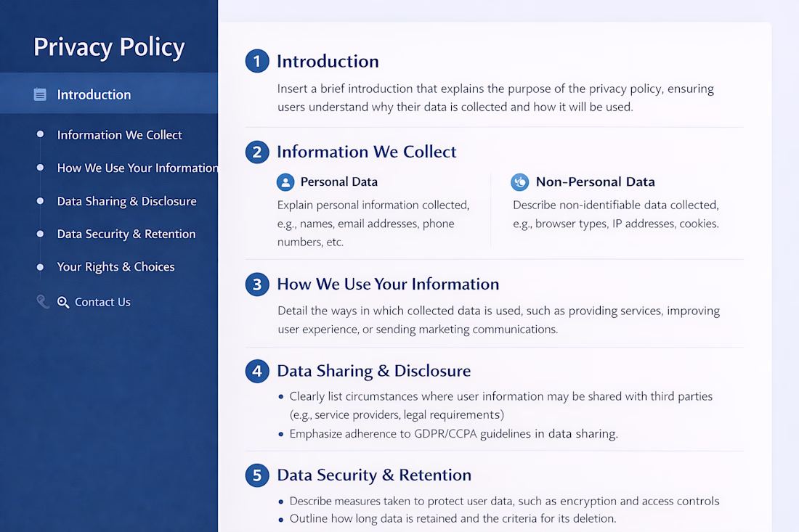Viewport: 799px width, 532px height.
Task: Click the document icon beside Introduction
Action: tap(40, 94)
